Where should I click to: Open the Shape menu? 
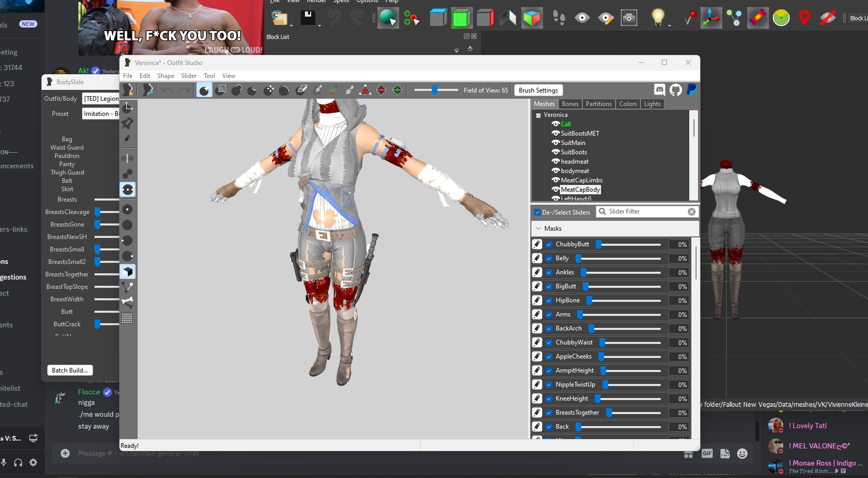click(166, 76)
